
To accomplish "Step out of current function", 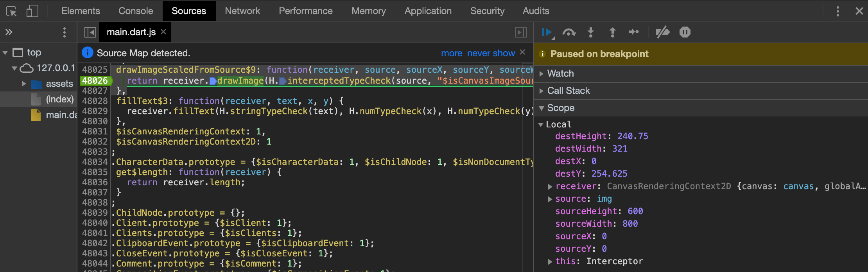I will click(613, 32).
